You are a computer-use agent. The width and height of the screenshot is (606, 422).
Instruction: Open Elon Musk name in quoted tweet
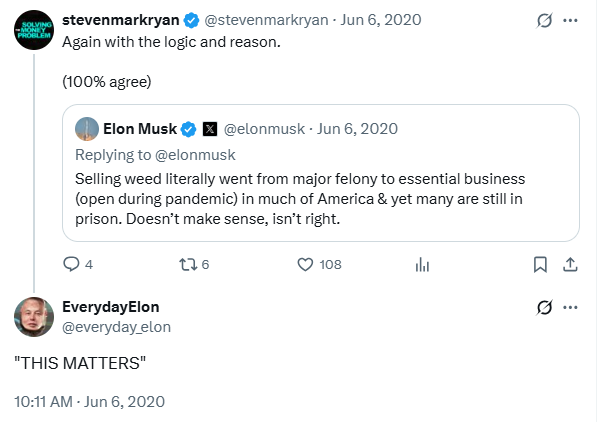click(x=140, y=128)
